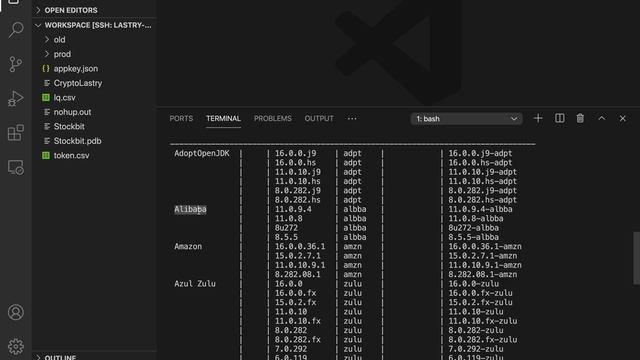The image size is (640, 360).
Task: Expand the Open Editors section
Action: 93,10
